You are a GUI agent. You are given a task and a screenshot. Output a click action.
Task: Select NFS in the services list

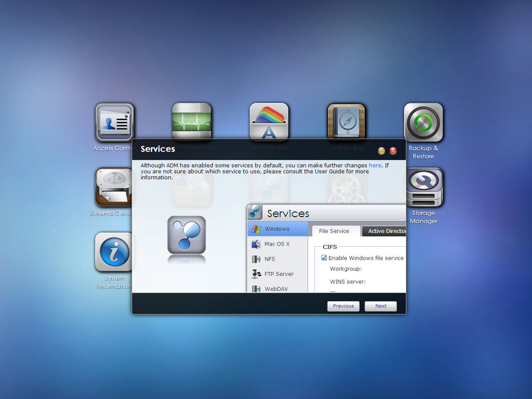tap(278, 259)
